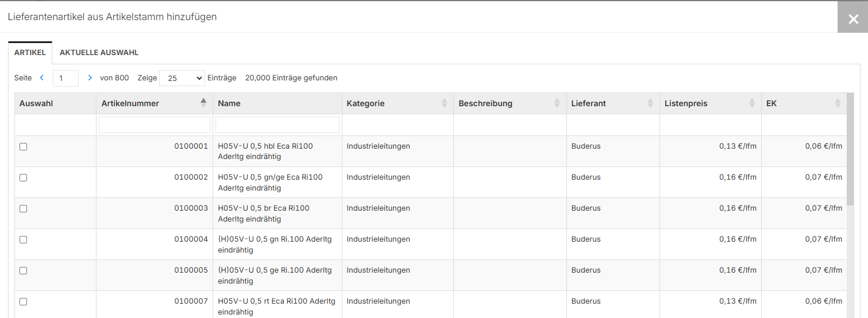The height and width of the screenshot is (318, 868).
Task: Sort by Kategorie column icon
Action: [x=444, y=103]
